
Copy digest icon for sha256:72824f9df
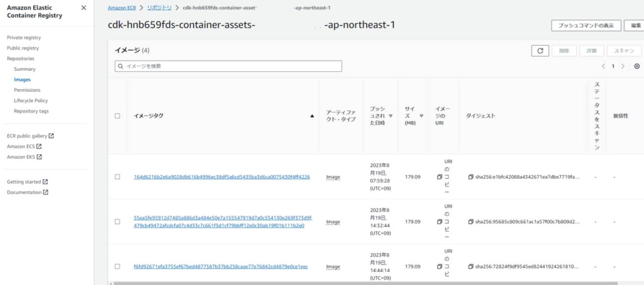[470, 267]
